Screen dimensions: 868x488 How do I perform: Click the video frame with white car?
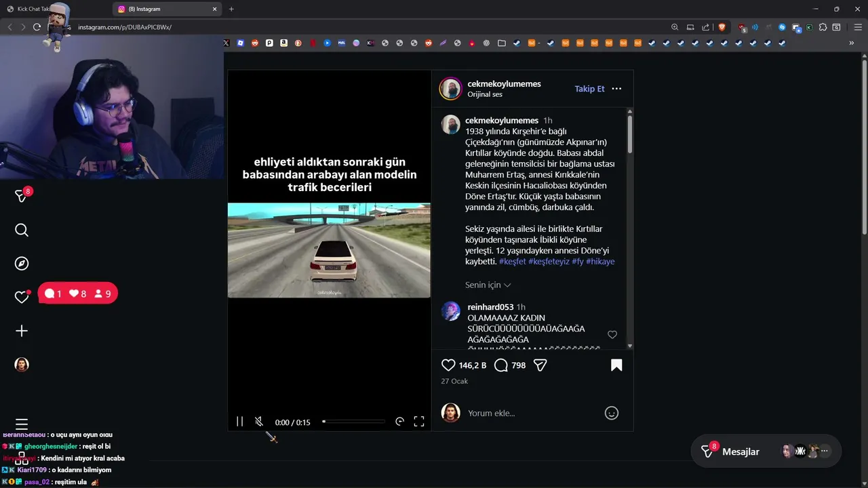tap(329, 250)
